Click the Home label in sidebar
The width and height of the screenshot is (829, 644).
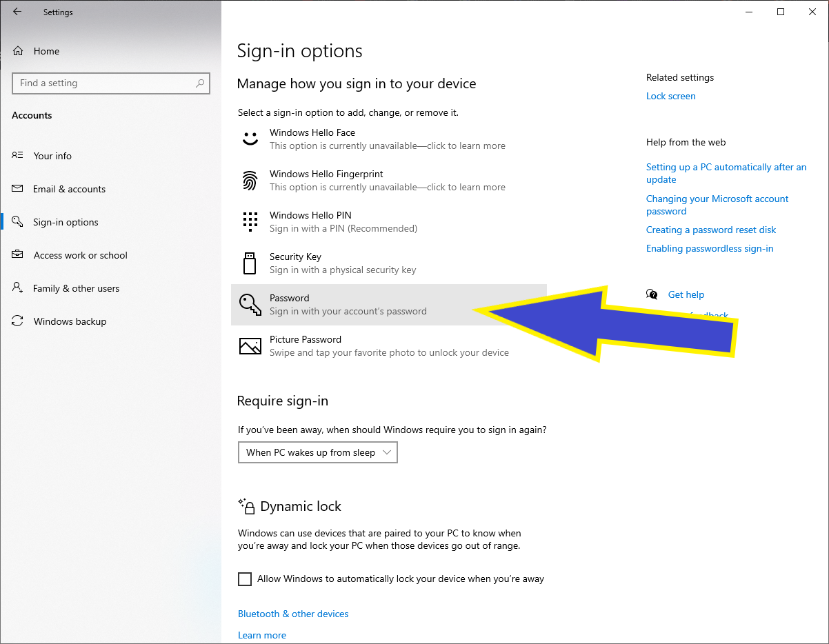coord(46,51)
